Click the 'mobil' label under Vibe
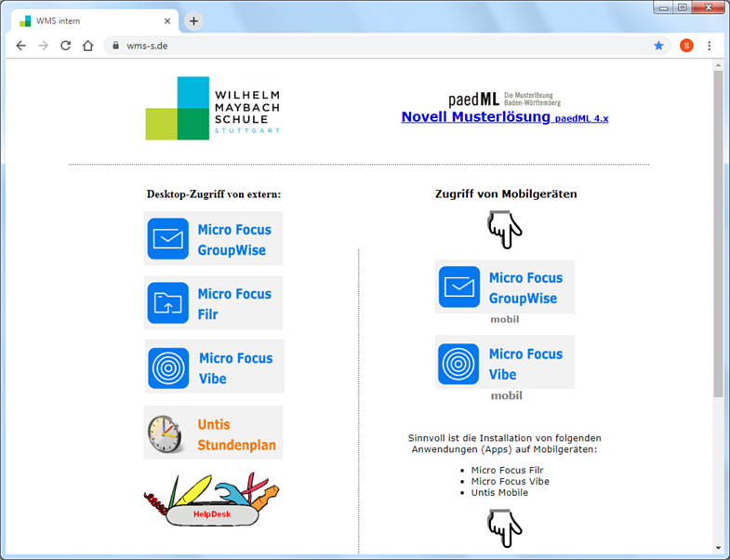This screenshot has height=560, width=730. click(x=507, y=395)
